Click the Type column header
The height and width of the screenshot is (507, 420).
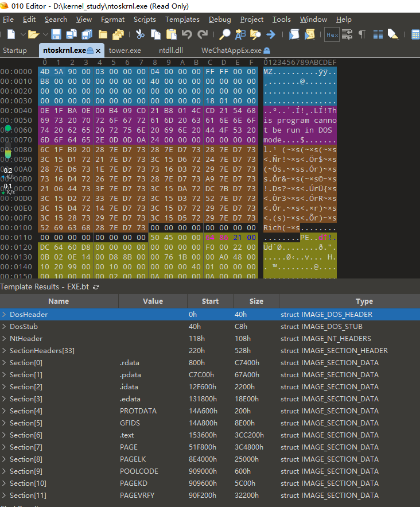[349, 301]
